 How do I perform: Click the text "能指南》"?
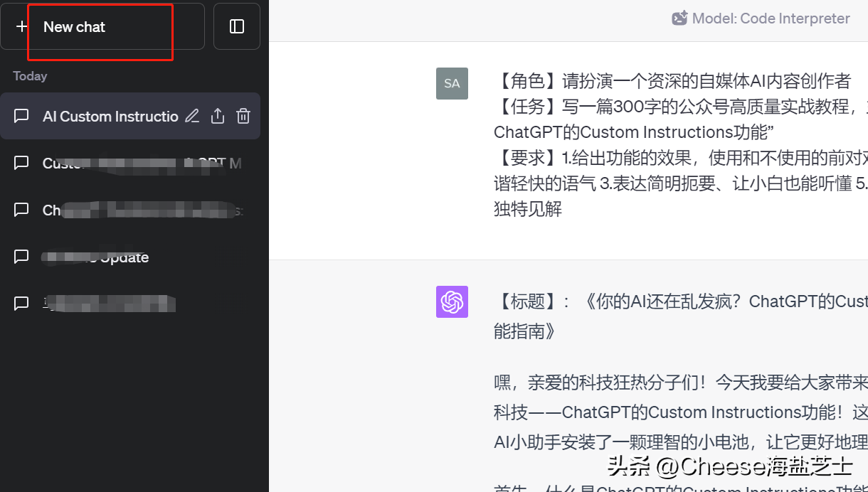525,331
